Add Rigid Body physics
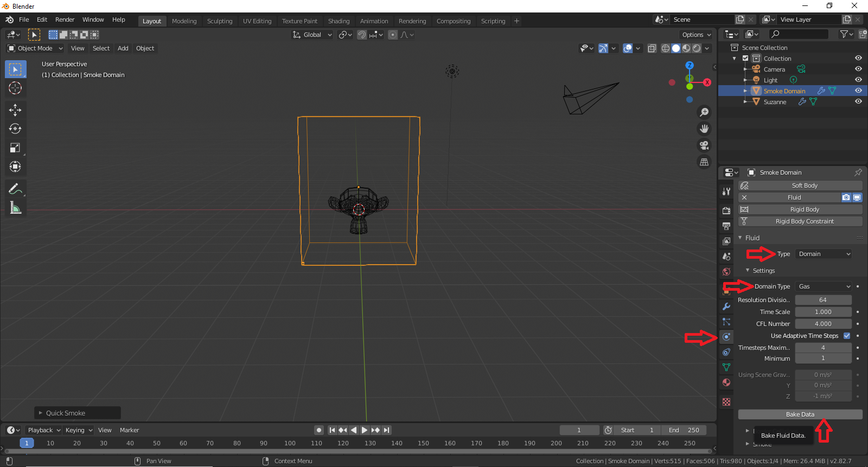The height and width of the screenshot is (467, 868). tap(800, 209)
